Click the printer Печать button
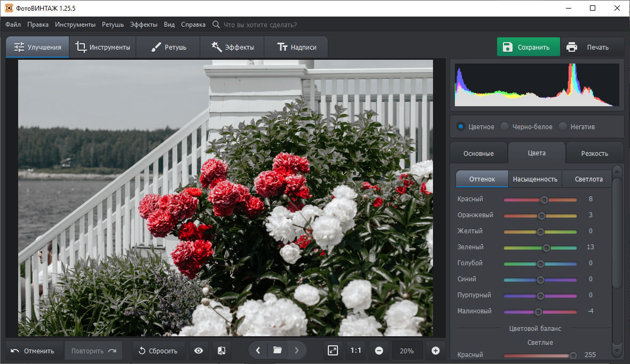630x364 pixels. 587,47
